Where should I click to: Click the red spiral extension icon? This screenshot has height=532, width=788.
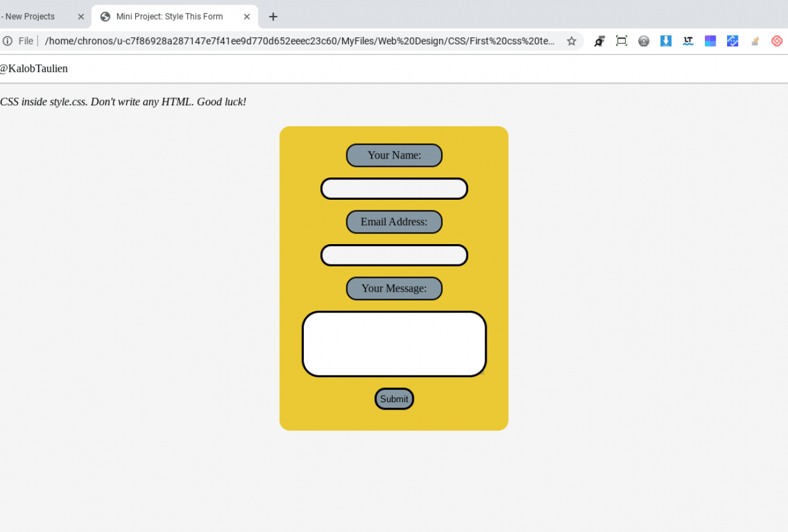click(777, 41)
